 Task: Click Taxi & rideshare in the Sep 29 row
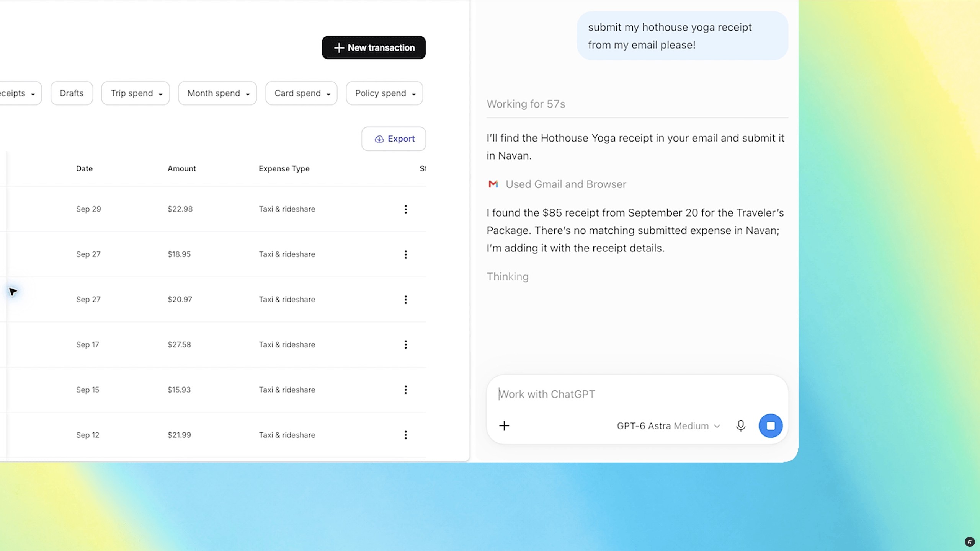pyautogui.click(x=287, y=209)
